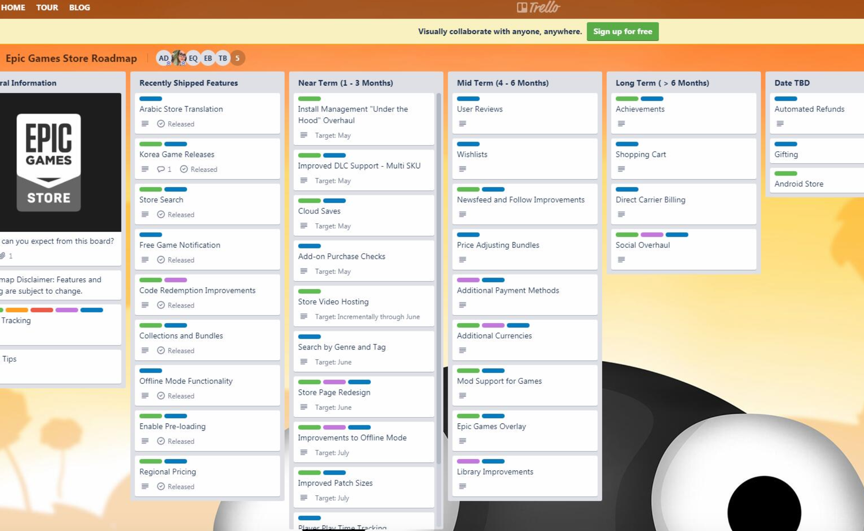864x531 pixels.
Task: Open the Additional Payment Methods card
Action: pyautogui.click(x=525, y=295)
